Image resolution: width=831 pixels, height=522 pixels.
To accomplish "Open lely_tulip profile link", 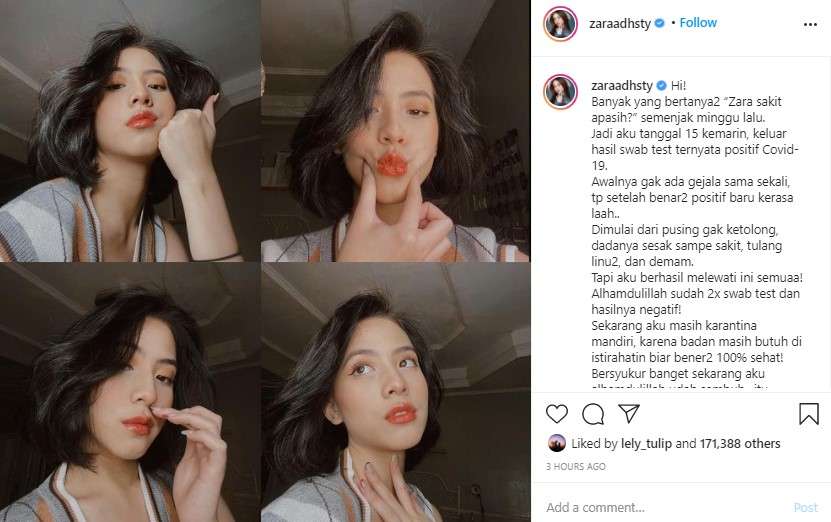I will tap(646, 444).
